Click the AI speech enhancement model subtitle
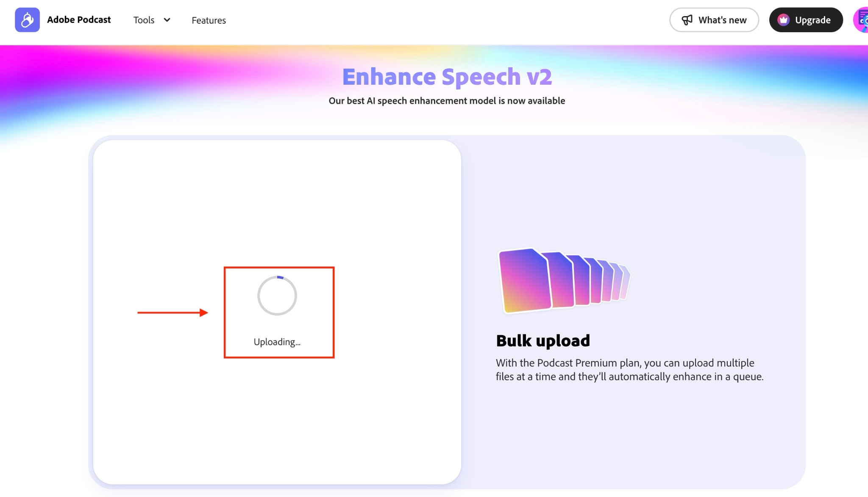This screenshot has height=497, width=868. click(447, 101)
